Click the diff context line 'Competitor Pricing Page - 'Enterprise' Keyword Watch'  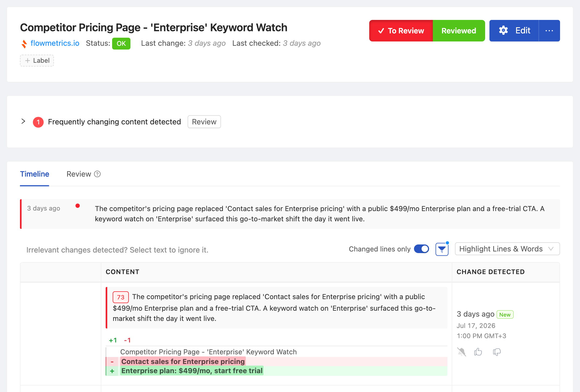(208, 352)
